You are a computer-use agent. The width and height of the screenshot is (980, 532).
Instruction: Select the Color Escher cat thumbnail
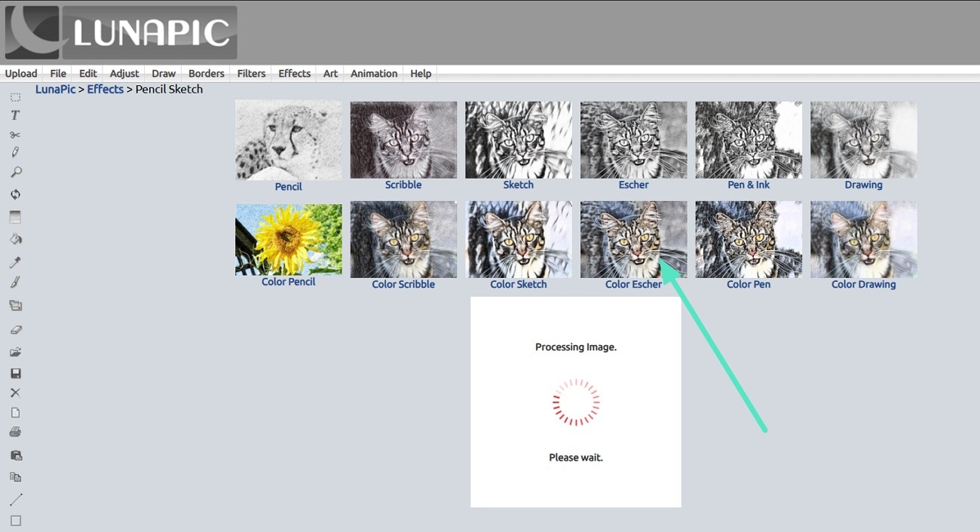click(x=633, y=239)
